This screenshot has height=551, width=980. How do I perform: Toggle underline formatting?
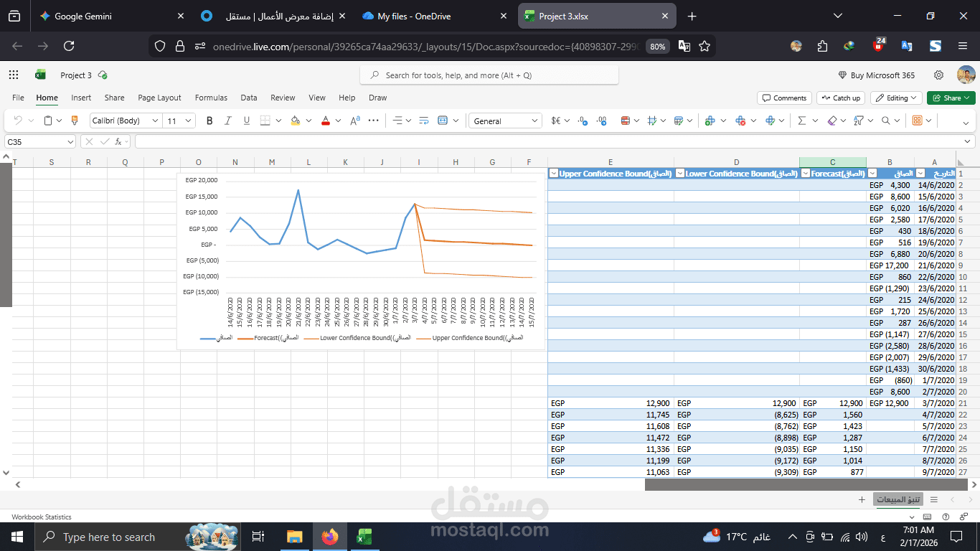[247, 121]
